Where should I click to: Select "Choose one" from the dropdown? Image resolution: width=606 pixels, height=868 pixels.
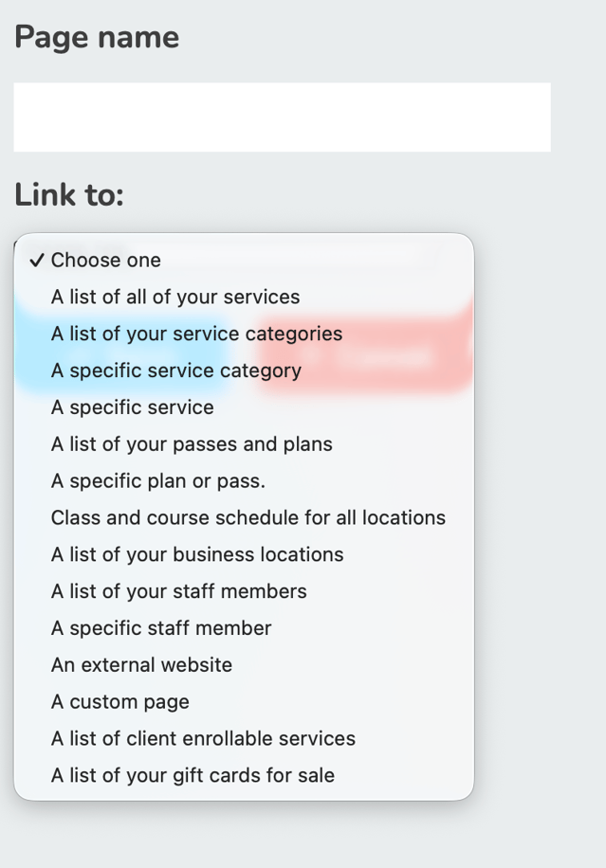pyautogui.click(x=106, y=260)
